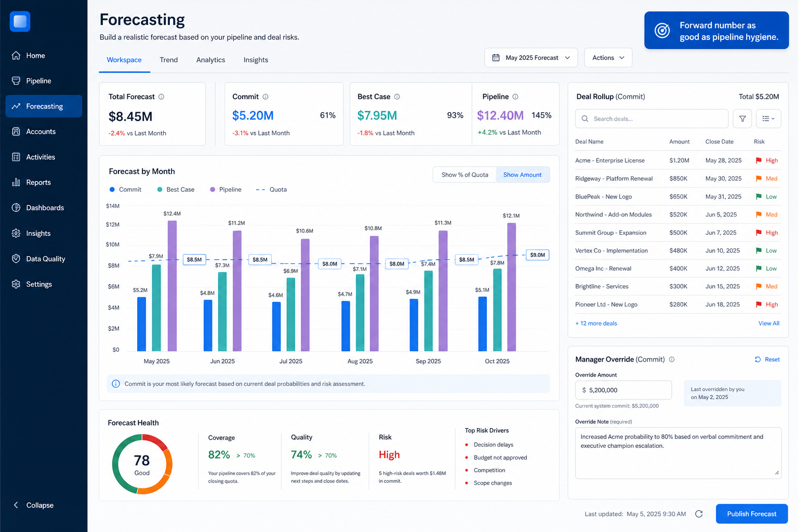Click the Med risk flag for Brightline

(759, 286)
